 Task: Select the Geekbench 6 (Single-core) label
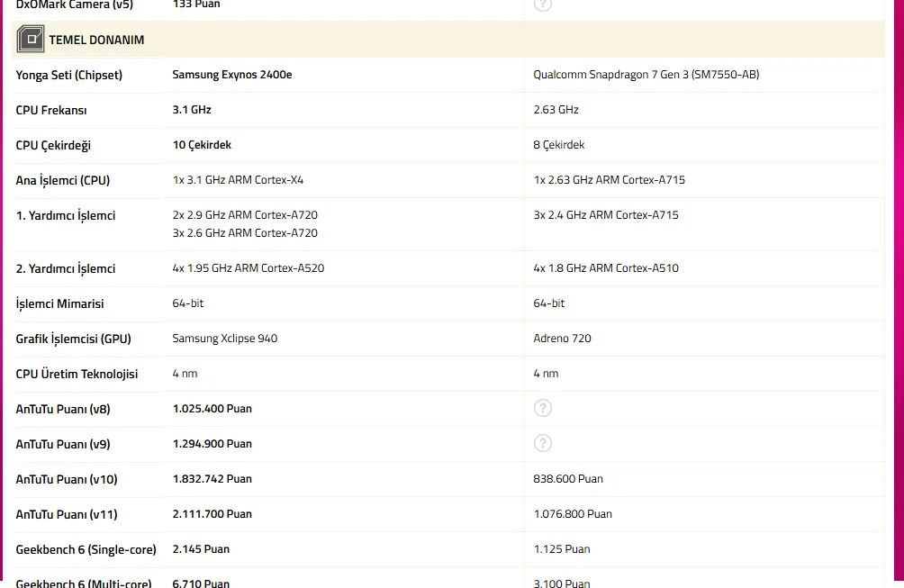tap(86, 549)
